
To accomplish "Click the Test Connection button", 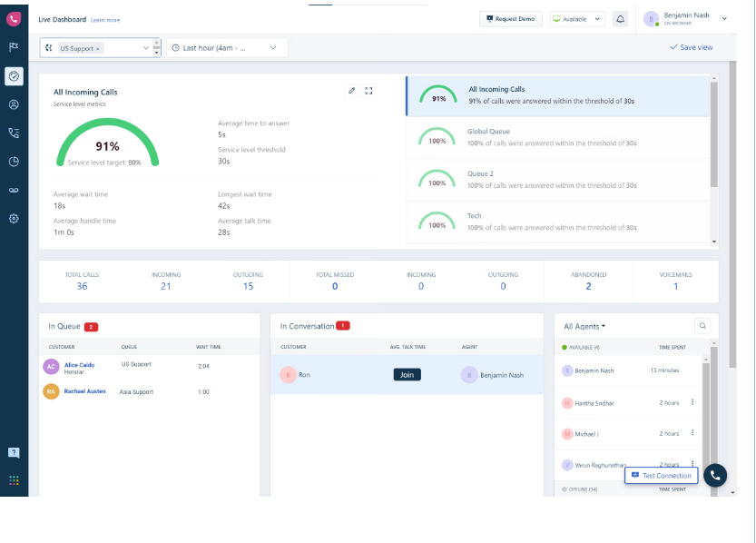I will pos(661,476).
